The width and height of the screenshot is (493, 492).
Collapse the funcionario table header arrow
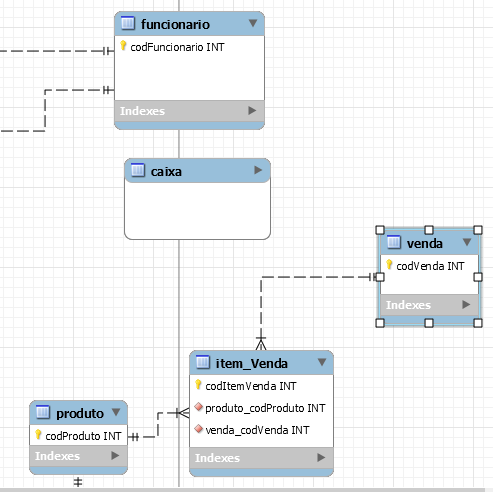click(x=253, y=23)
